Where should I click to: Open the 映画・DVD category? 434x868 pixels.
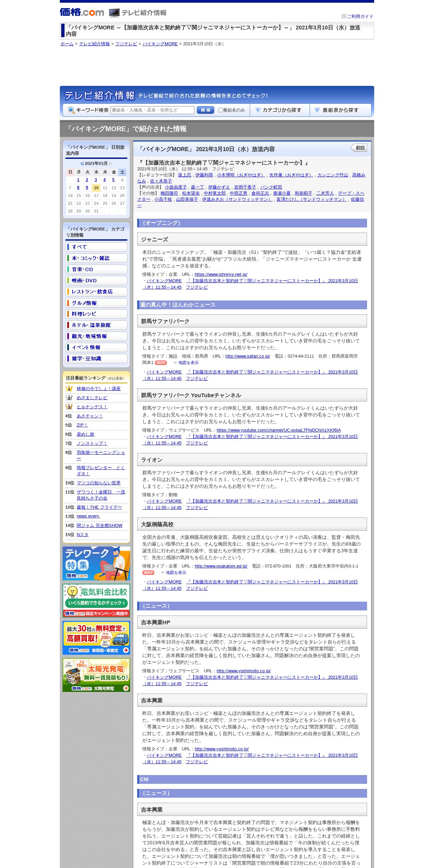pos(96,281)
